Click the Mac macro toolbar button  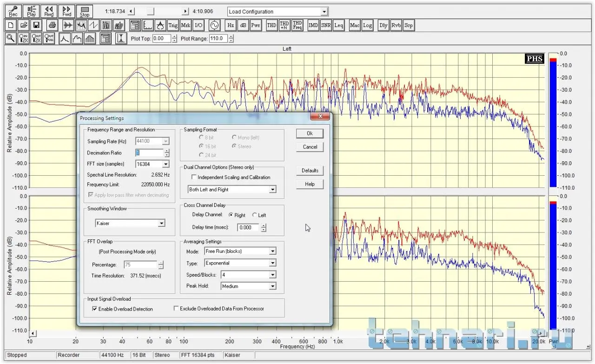pyautogui.click(x=355, y=25)
